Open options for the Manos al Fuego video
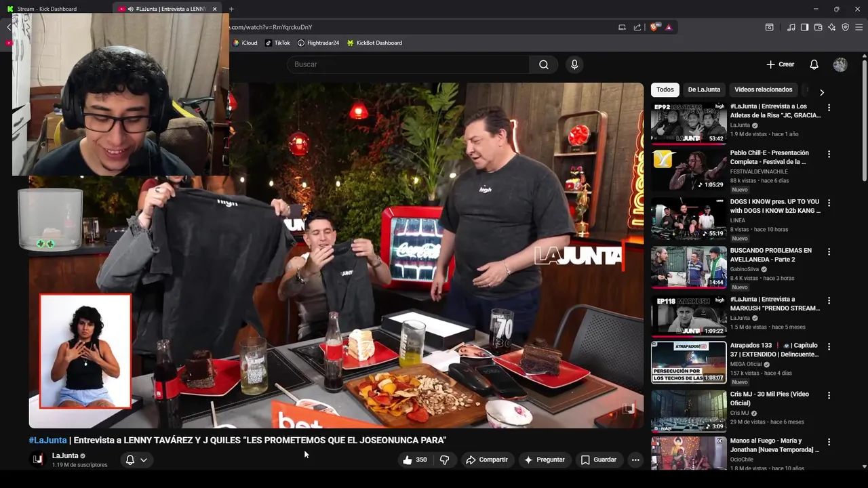Viewport: 868px width, 488px height. [x=829, y=442]
